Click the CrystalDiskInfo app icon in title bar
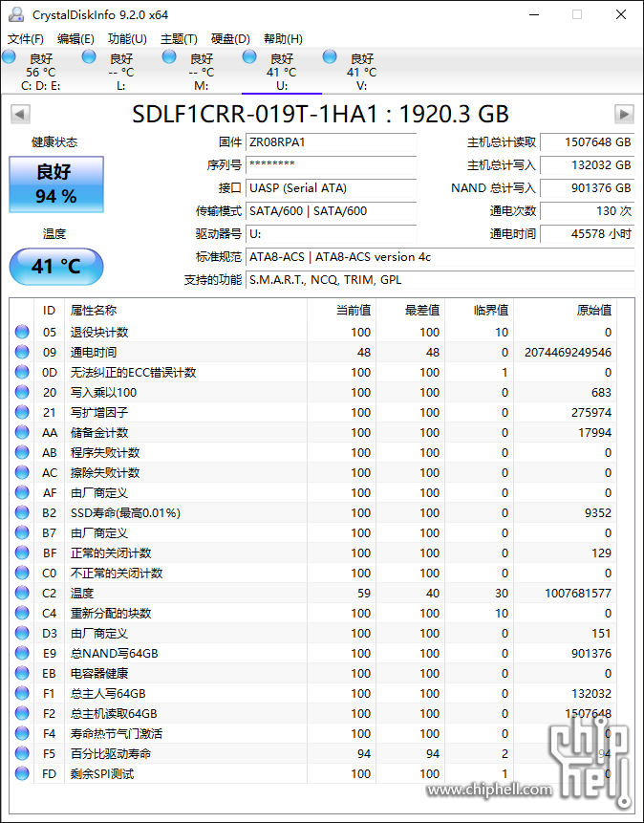 15,14
